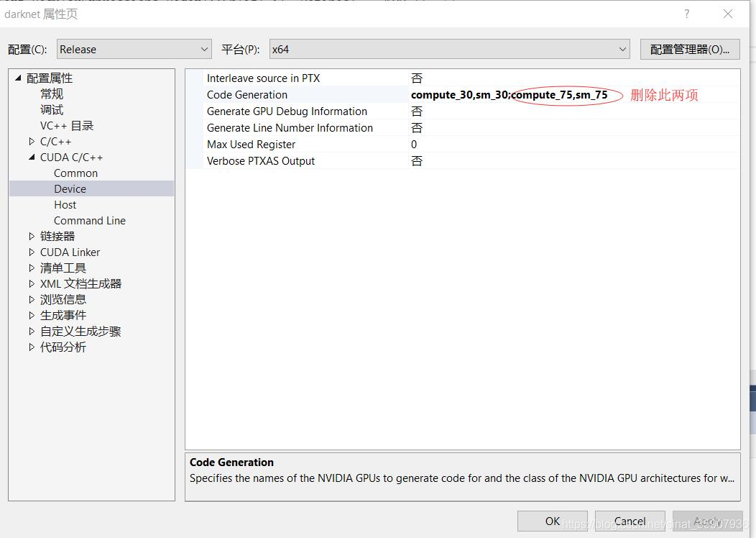This screenshot has width=756, height=538.
Task: Click the help question mark icon
Action: [686, 14]
